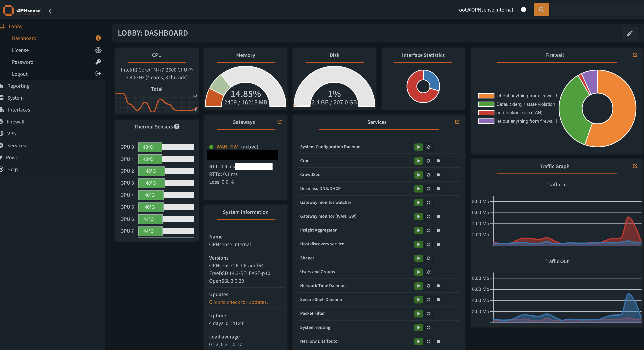Start the System routing service

click(x=418, y=327)
